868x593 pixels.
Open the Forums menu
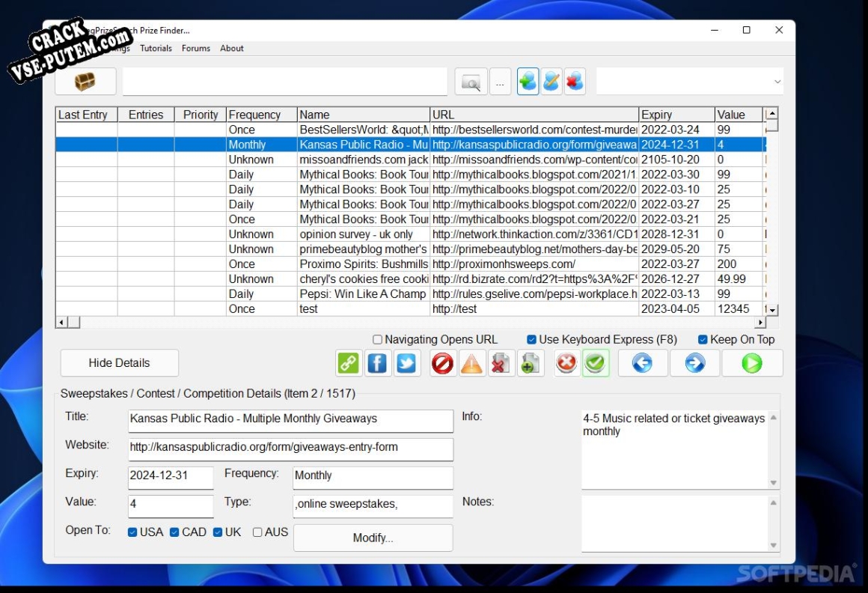(x=196, y=48)
